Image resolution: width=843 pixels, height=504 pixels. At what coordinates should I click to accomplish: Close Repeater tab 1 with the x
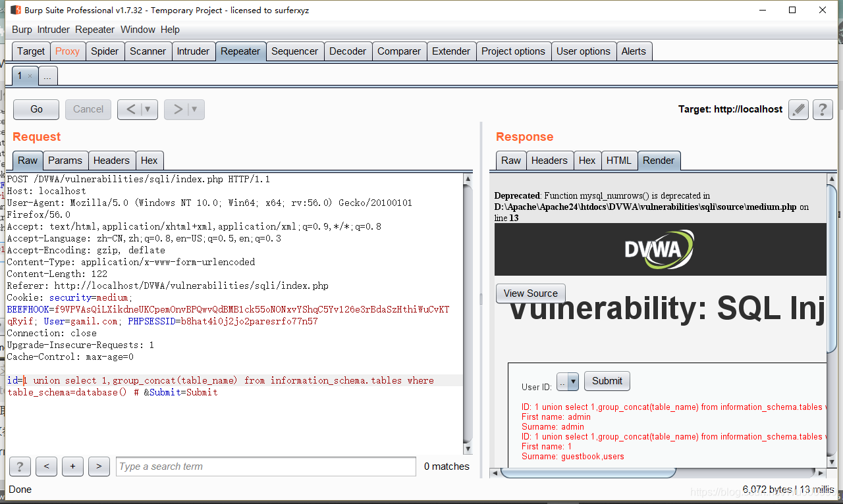(30, 76)
